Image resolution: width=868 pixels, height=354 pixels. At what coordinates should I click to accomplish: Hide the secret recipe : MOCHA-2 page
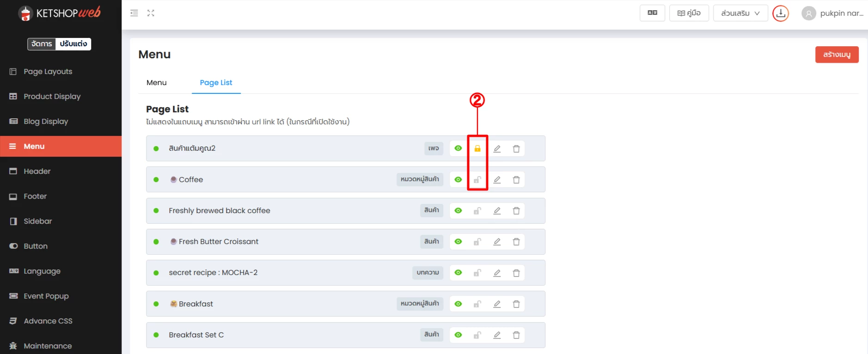(458, 273)
